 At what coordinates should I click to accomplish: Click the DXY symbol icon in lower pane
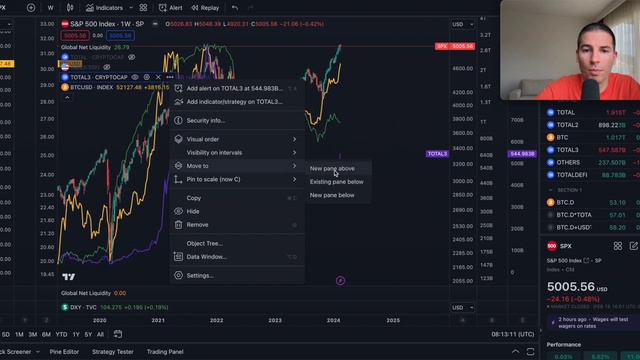coord(64,307)
